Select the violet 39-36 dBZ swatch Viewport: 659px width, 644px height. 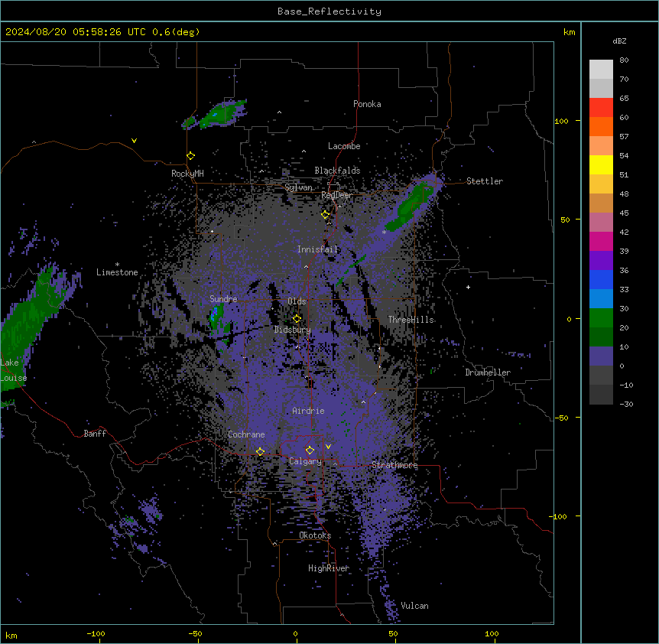click(601, 261)
